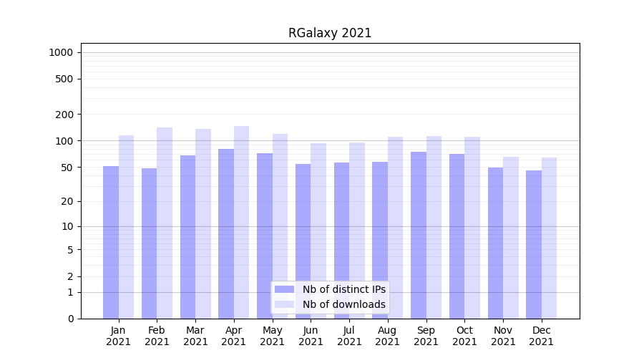Select the 200 y-axis tick label
644x358 pixels.
tap(66, 115)
